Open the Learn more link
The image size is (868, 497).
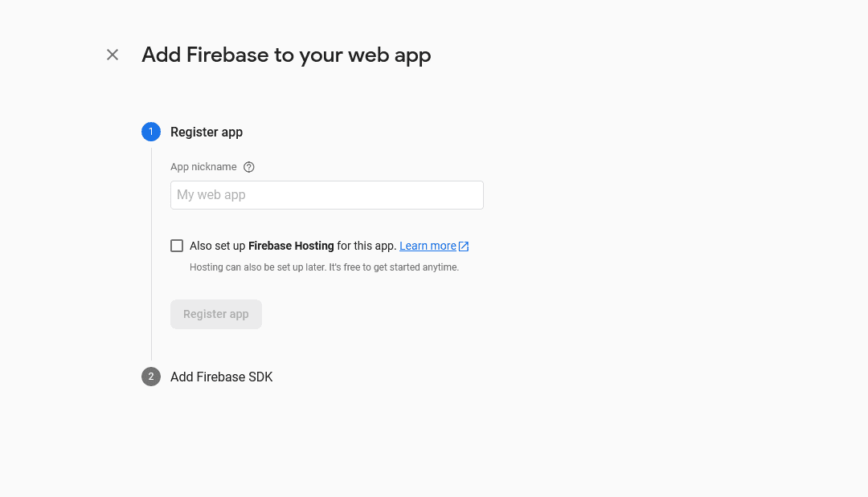click(x=428, y=246)
